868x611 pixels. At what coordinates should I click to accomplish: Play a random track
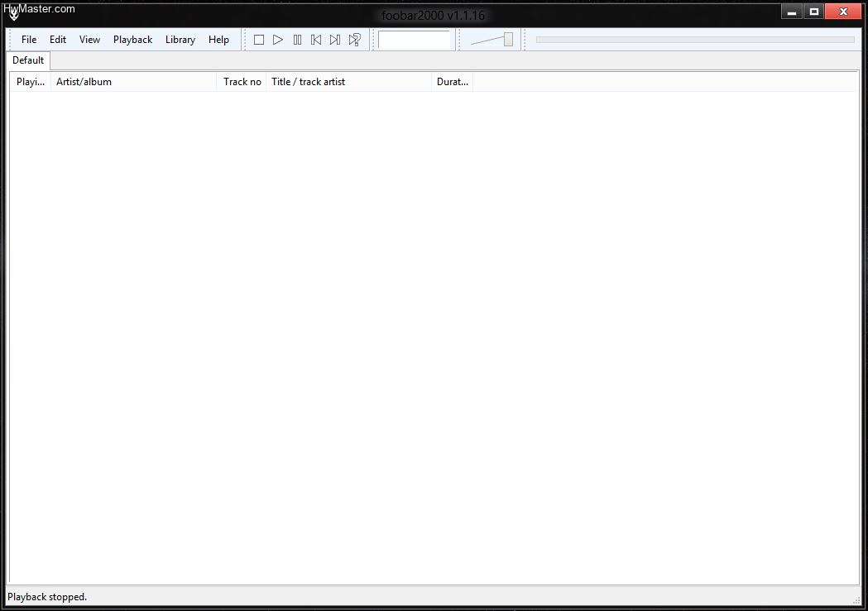354,40
